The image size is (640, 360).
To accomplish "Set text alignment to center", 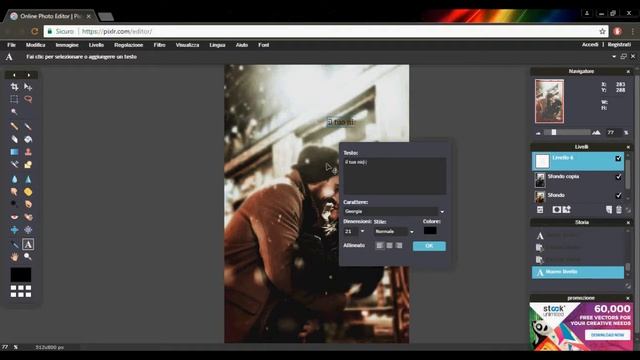I will point(389,245).
